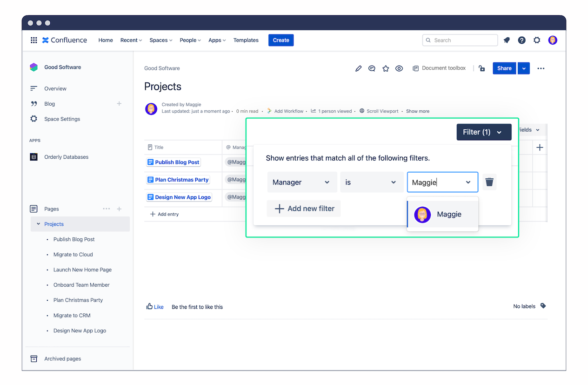This screenshot has width=588, height=385.
Task: Click the unlocked restrictions padlock icon
Action: tap(481, 68)
